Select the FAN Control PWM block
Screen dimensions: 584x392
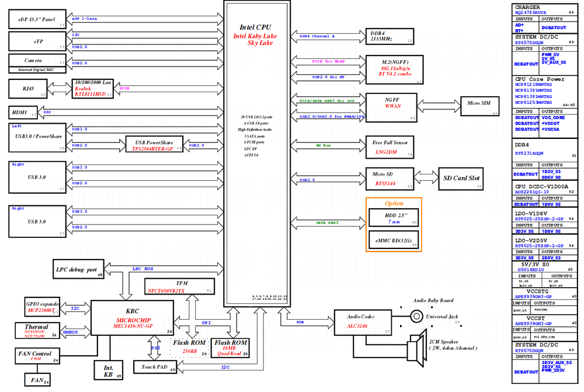point(37,356)
